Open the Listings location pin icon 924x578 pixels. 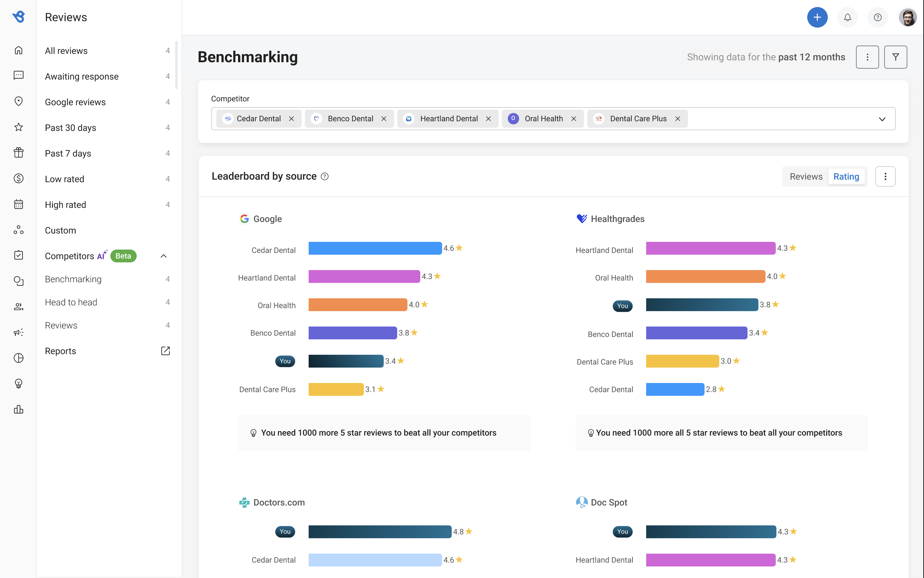pyautogui.click(x=18, y=101)
